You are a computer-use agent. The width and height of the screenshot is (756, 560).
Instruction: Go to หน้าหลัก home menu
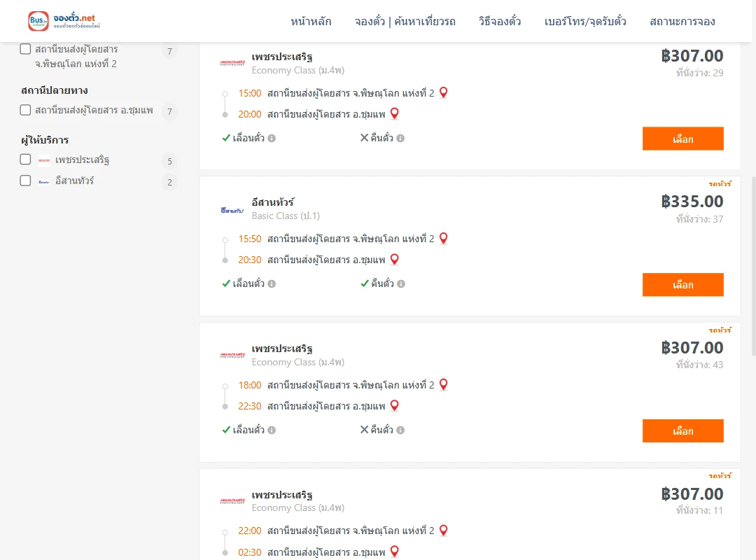311,21
